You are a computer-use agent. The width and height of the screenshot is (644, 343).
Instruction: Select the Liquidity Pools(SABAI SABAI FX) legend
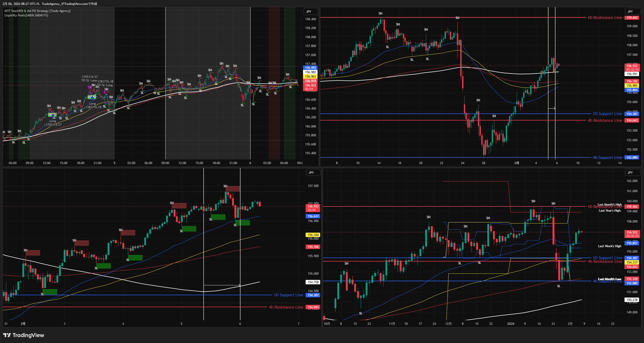pyautogui.click(x=26, y=15)
